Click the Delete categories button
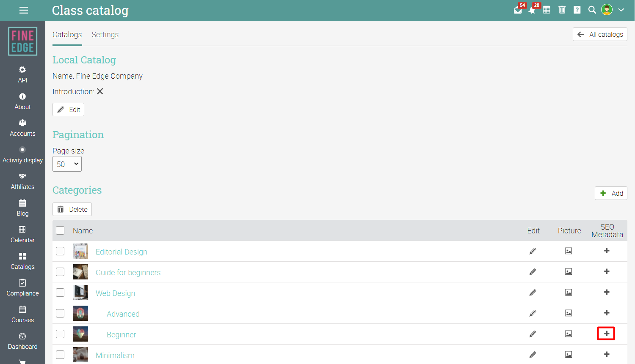The height and width of the screenshot is (364, 635). point(72,209)
